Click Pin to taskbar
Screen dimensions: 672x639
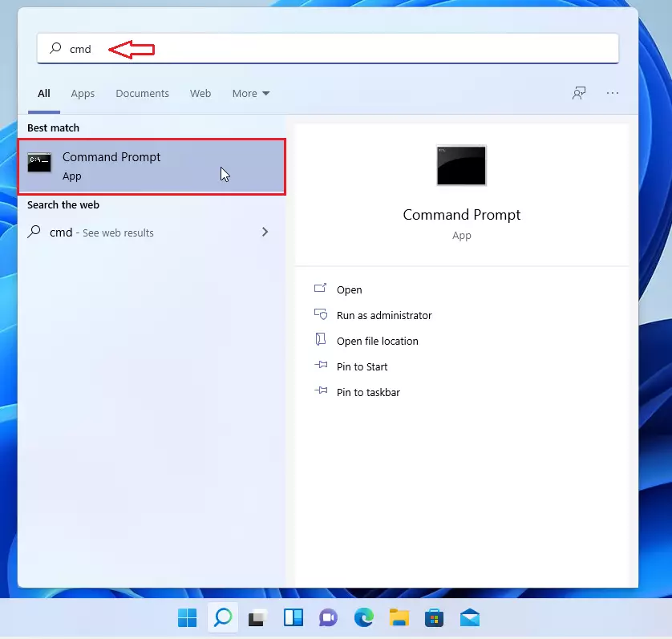pyautogui.click(x=368, y=393)
